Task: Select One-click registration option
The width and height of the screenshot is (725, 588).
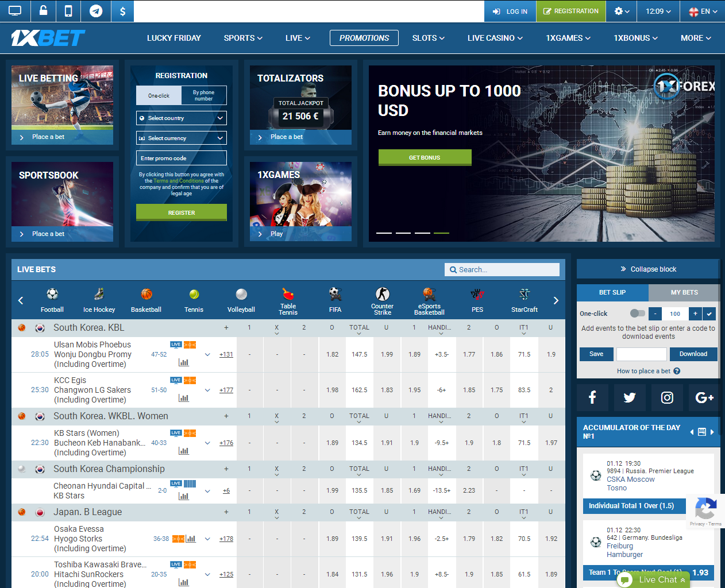Action: (x=159, y=95)
